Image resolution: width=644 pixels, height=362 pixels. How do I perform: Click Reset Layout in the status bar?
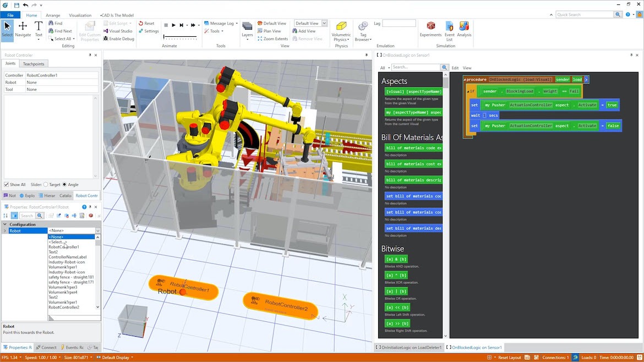509,358
